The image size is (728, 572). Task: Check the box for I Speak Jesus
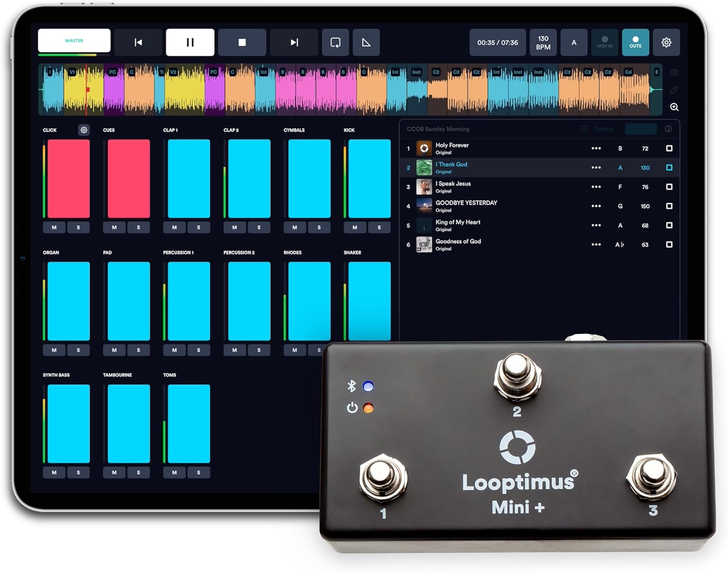pos(669,187)
